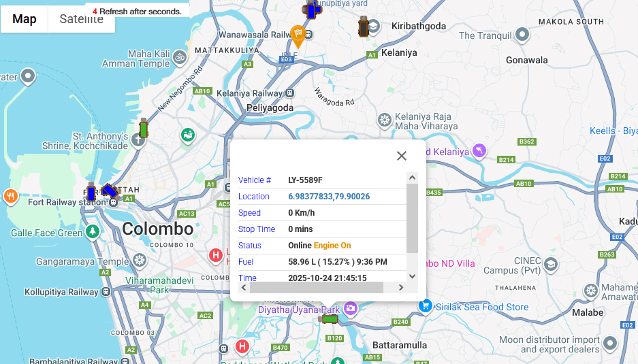Click The Tranquil location pin
Screen dimensions: 638x364
click(522, 35)
